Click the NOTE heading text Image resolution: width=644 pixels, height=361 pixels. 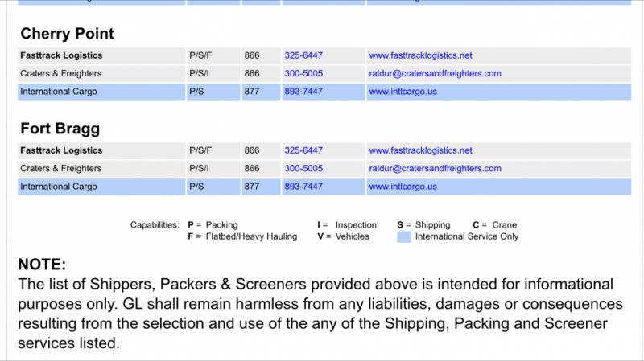click(x=42, y=265)
